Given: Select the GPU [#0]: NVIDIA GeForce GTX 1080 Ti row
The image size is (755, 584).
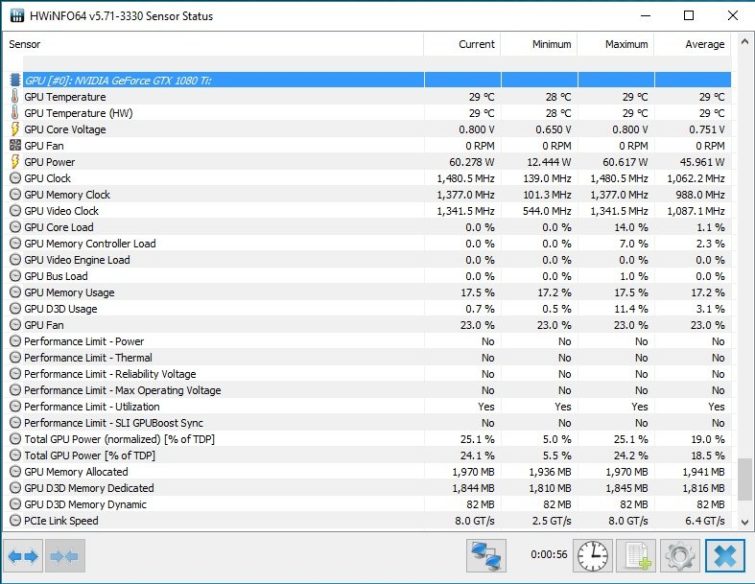Looking at the screenshot, I should pyautogui.click(x=377, y=80).
